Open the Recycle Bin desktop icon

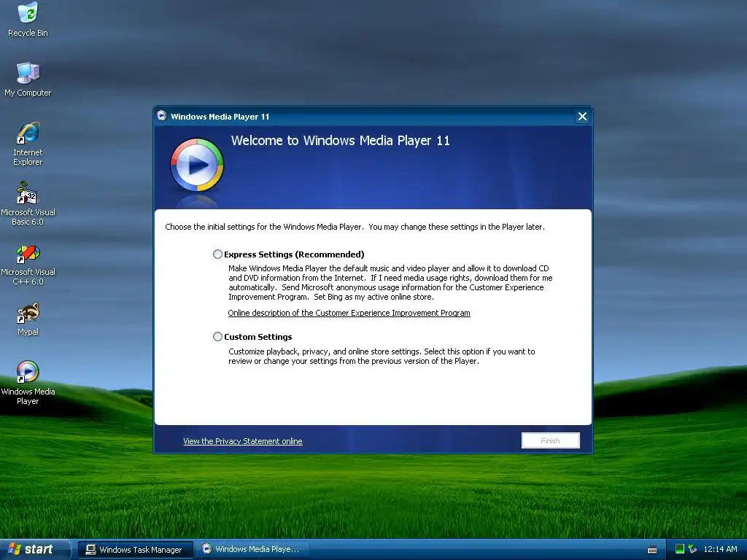[28, 20]
